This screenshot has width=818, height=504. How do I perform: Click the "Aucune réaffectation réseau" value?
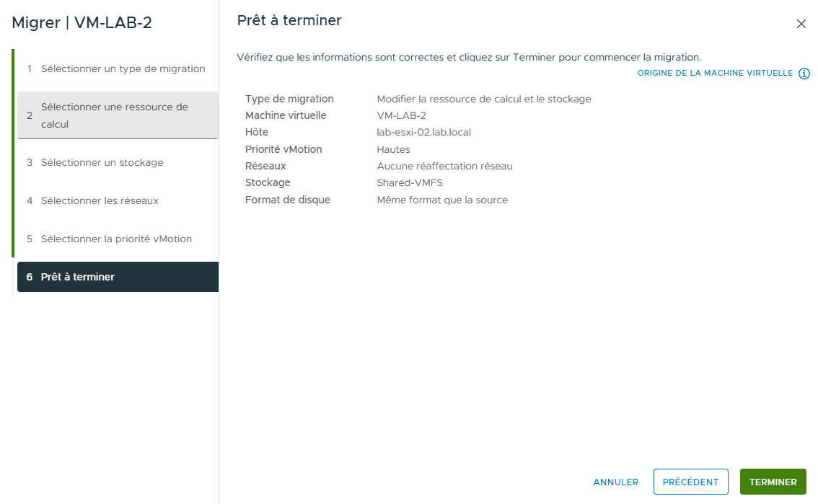pos(443,166)
